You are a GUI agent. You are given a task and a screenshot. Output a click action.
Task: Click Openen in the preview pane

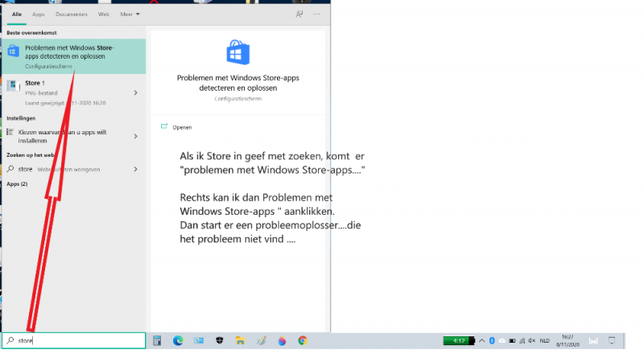click(x=182, y=127)
